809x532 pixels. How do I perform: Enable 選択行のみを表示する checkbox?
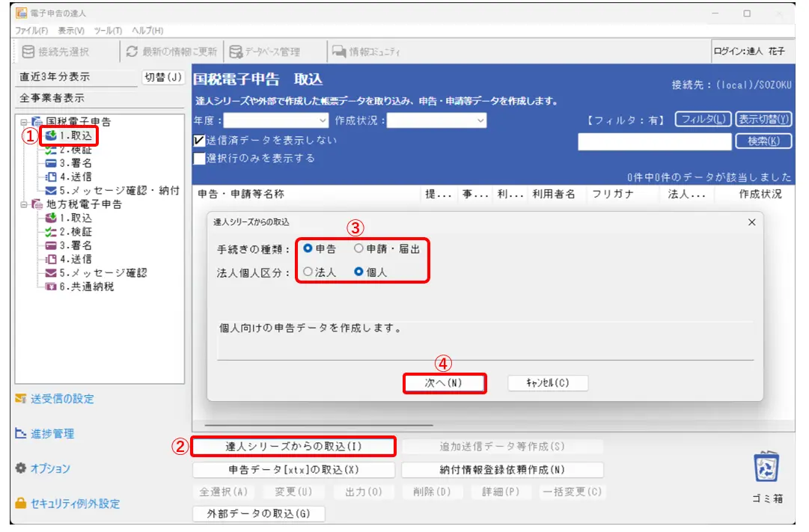click(199, 158)
